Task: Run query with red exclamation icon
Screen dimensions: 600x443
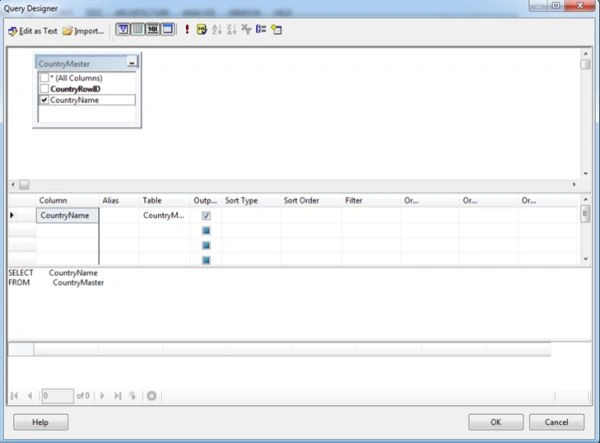Action: coord(187,29)
